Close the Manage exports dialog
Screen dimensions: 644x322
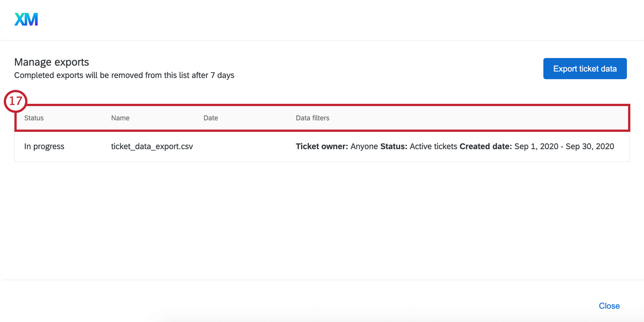point(609,306)
